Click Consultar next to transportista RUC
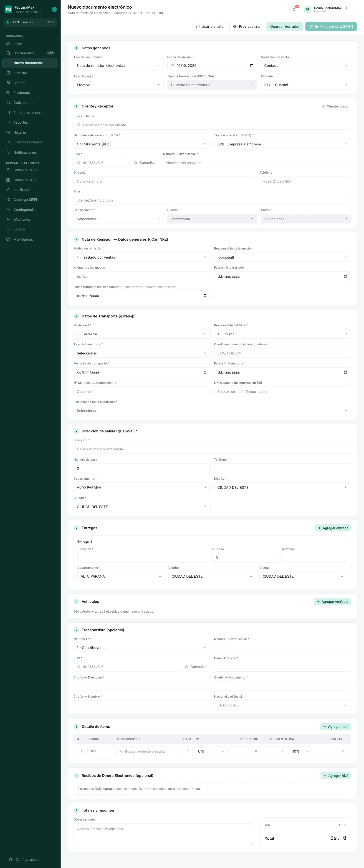This screenshot has width=364, height=868. point(195,667)
